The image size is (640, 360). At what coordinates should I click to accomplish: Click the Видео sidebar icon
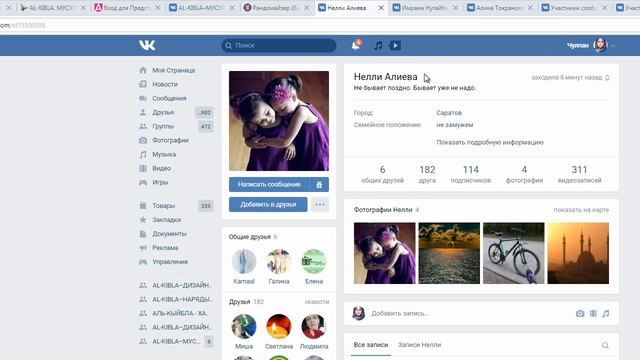click(143, 168)
